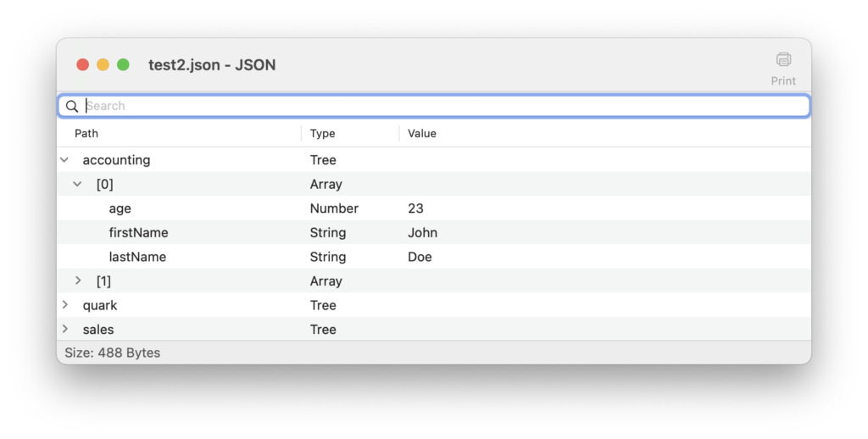This screenshot has height=439, width=868.
Task: Select the firstName row
Action: coord(434,232)
